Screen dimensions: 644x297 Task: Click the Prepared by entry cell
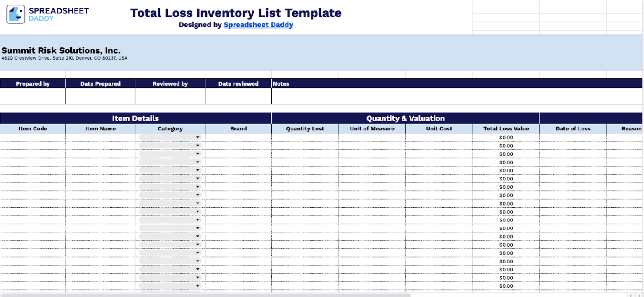(x=33, y=96)
